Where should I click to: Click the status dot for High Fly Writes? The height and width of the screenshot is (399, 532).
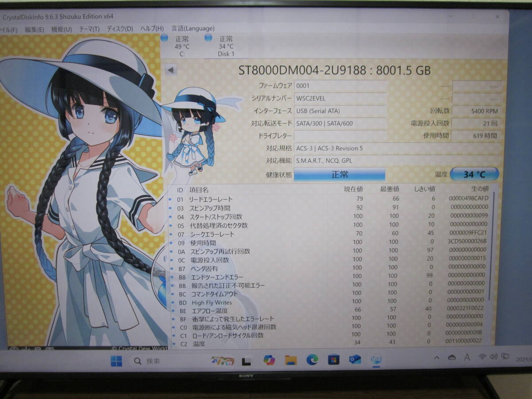[173, 302]
